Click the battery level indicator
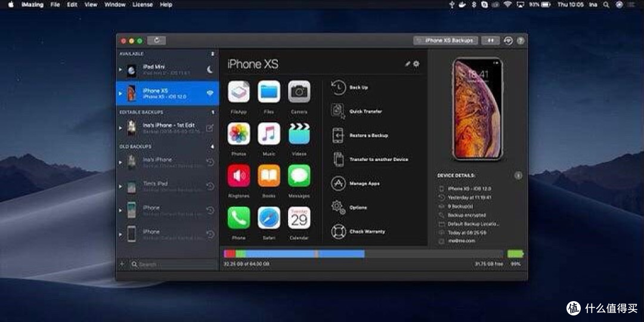 pyautogui.click(x=515, y=254)
